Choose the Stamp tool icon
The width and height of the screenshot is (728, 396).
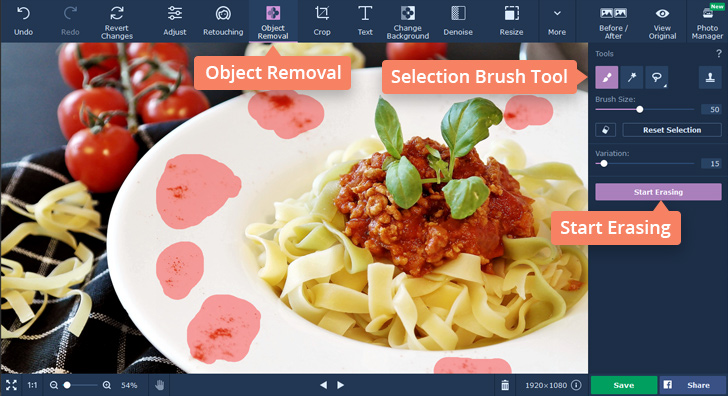coord(710,77)
